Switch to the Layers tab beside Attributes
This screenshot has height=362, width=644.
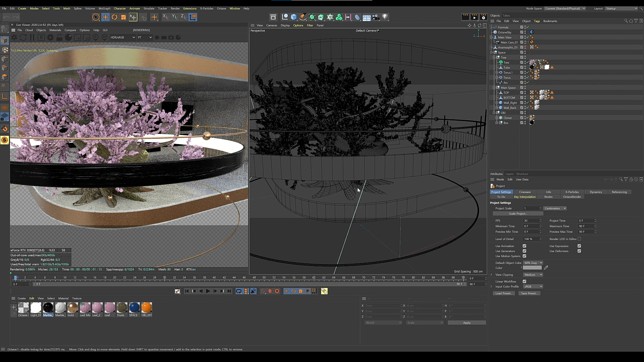coord(509,174)
